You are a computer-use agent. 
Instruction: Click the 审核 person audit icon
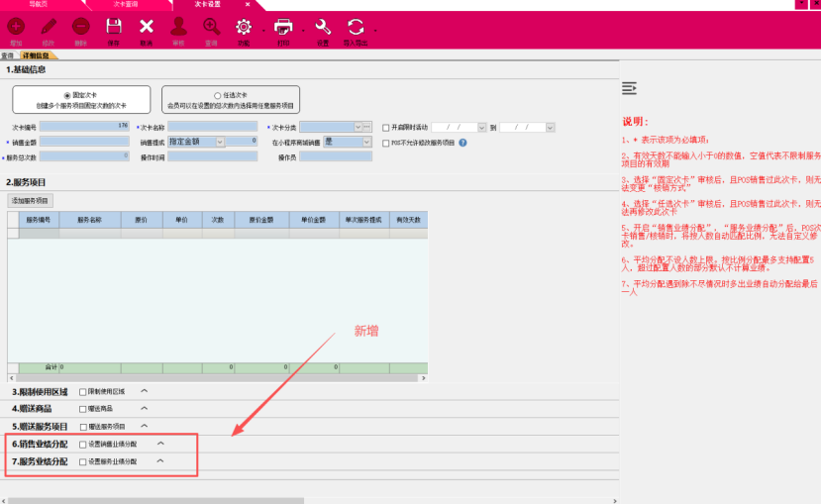(x=178, y=26)
